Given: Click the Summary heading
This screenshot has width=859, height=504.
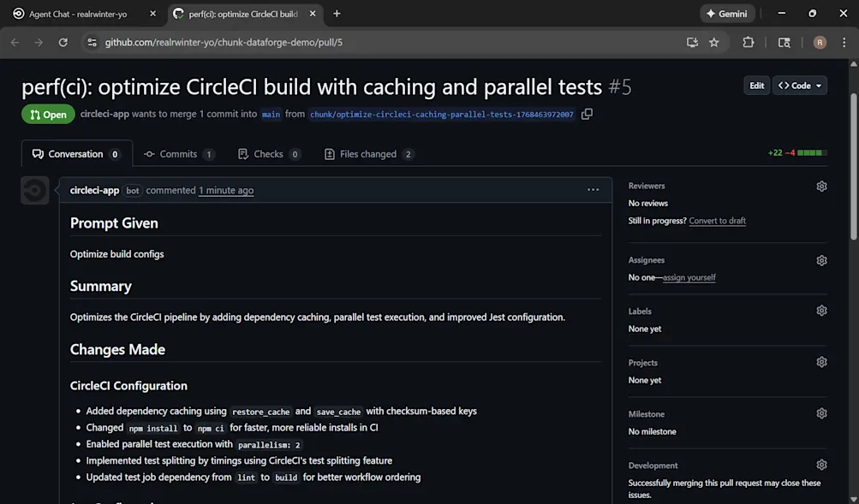Looking at the screenshot, I should [x=101, y=286].
